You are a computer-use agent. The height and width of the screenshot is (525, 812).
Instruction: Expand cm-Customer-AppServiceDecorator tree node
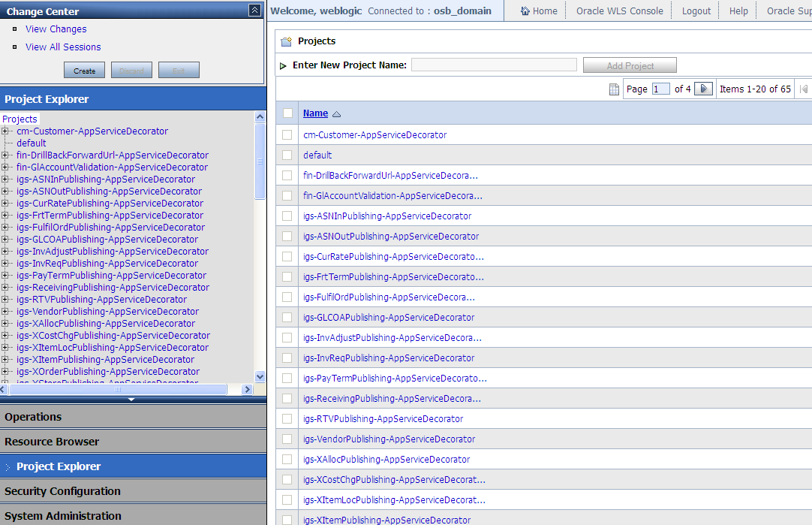pos(5,131)
